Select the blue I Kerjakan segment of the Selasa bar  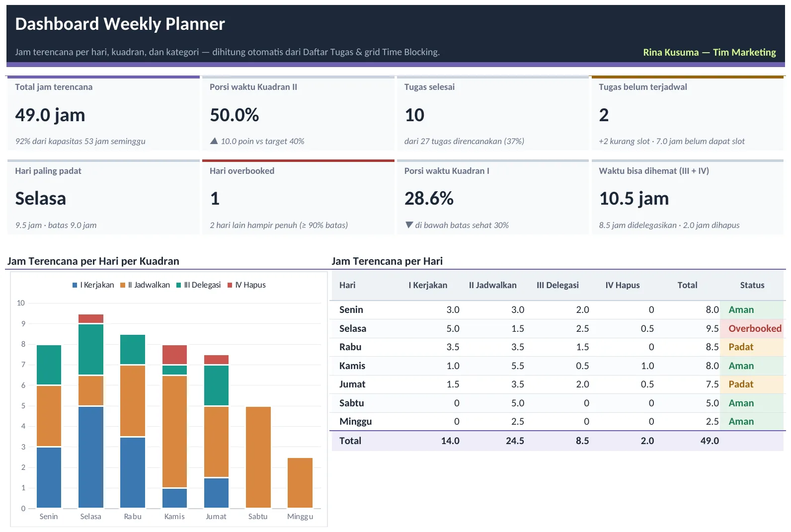coord(91,457)
